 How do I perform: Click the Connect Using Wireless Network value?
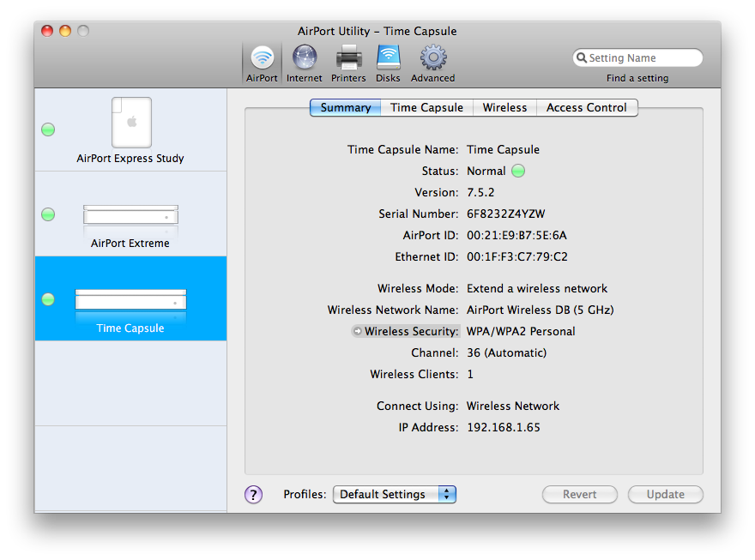(513, 406)
